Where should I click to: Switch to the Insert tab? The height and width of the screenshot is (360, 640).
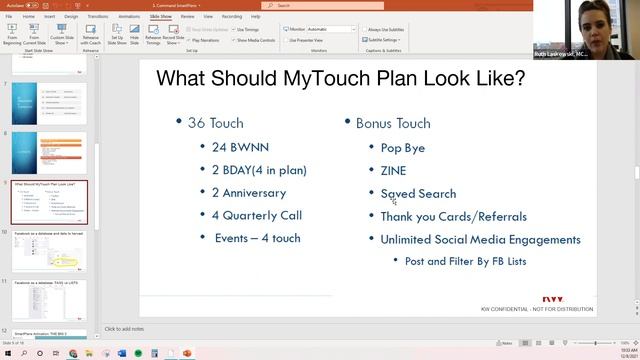point(49,17)
